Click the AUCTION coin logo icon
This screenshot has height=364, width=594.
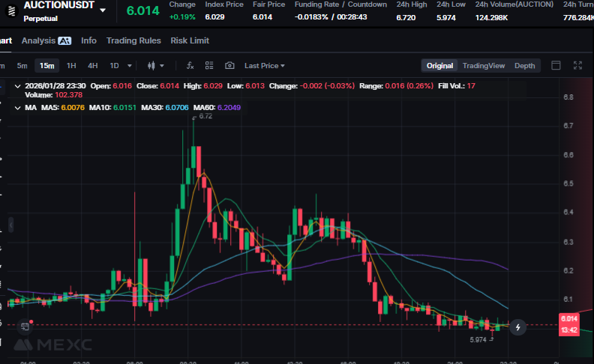pos(12,11)
